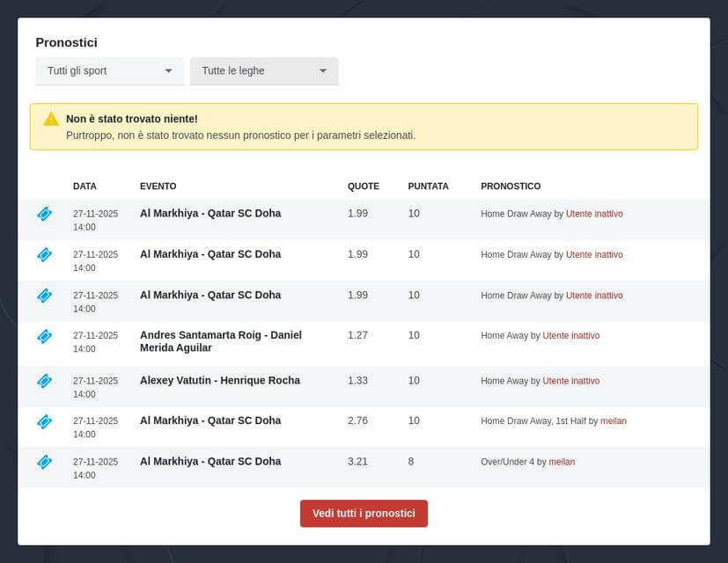Open the Al Markhiya event with quote 3.21
The image size is (728, 563).
tap(210, 462)
